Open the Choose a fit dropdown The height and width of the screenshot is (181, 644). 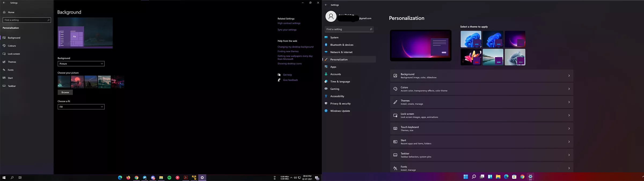click(81, 107)
